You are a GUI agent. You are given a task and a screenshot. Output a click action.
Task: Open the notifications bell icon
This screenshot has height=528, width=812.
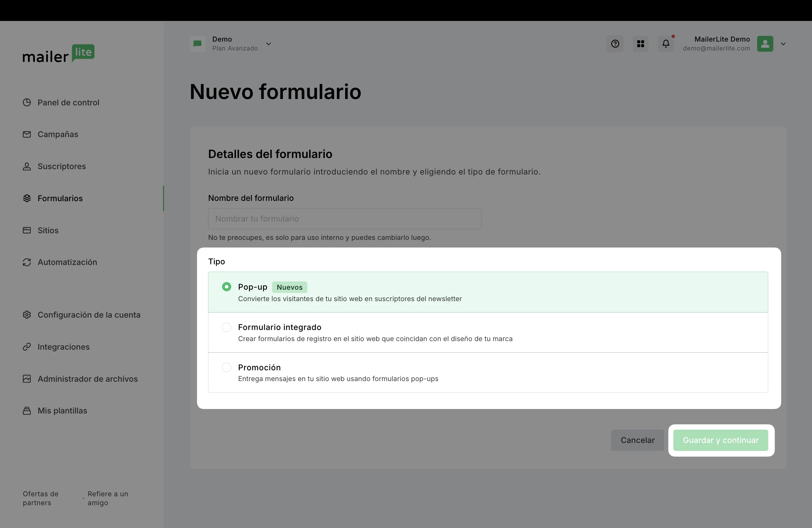[x=666, y=44]
